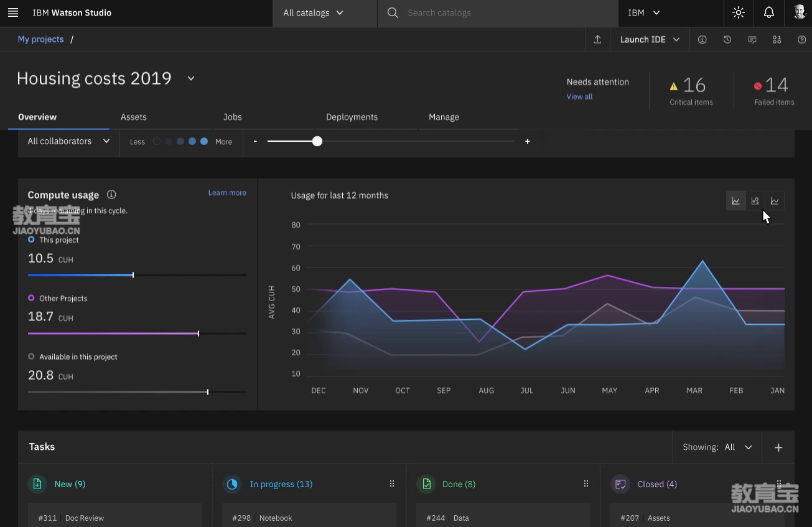Click the Search catalogs input field
The height and width of the screenshot is (527, 812).
click(498, 13)
